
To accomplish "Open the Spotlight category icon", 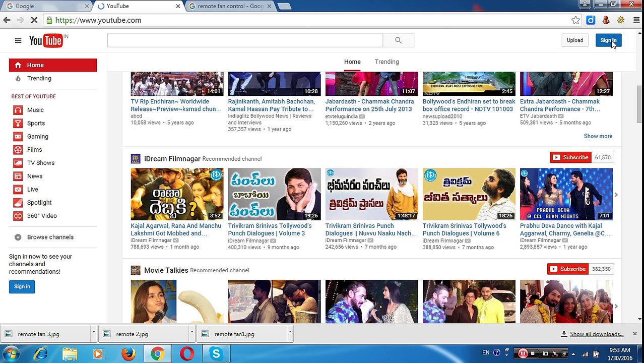I will click(x=18, y=203).
